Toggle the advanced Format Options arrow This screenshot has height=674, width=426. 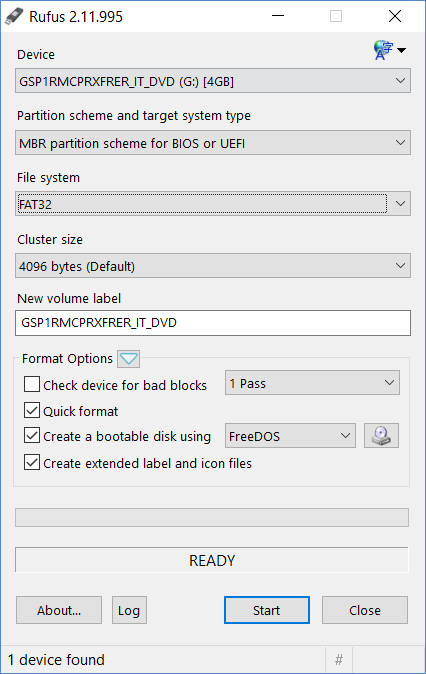click(x=129, y=358)
